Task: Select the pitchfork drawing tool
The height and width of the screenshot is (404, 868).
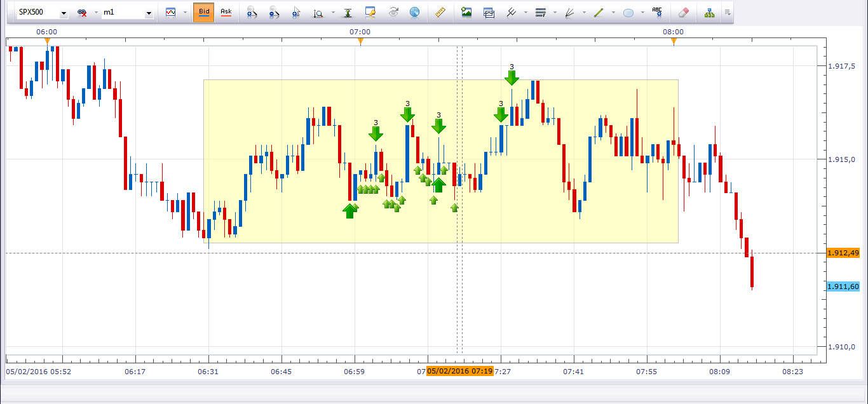Action: coord(510,12)
